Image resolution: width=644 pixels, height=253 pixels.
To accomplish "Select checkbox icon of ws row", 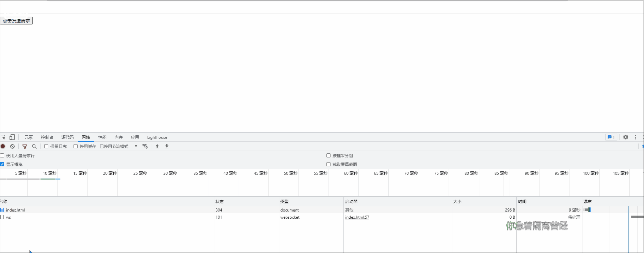I will coord(2,217).
